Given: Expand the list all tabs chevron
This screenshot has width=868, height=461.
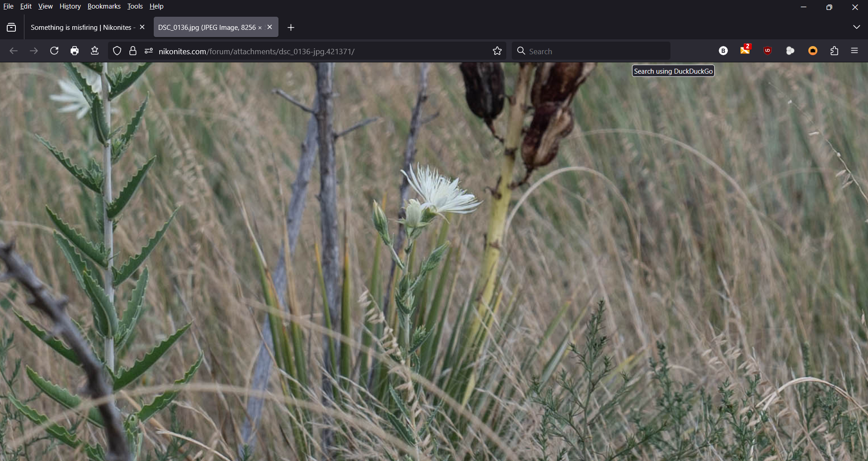Looking at the screenshot, I should 856,27.
